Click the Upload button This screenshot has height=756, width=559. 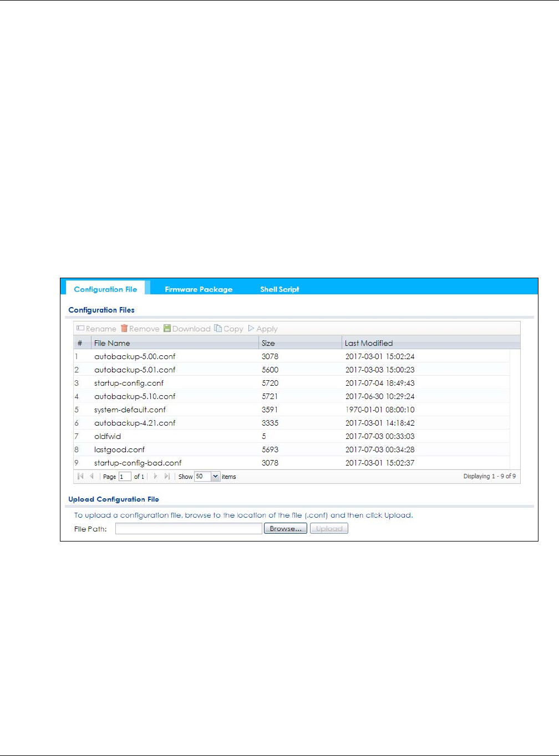tap(329, 529)
